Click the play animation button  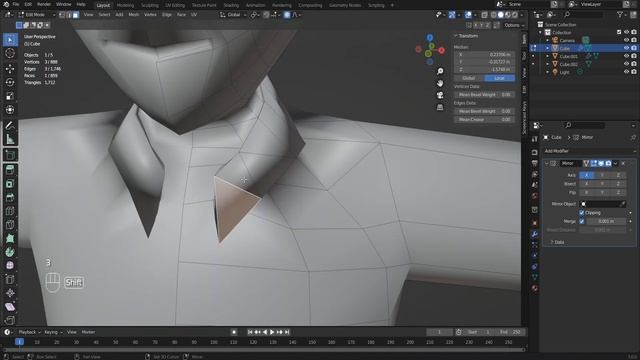(x=272, y=332)
